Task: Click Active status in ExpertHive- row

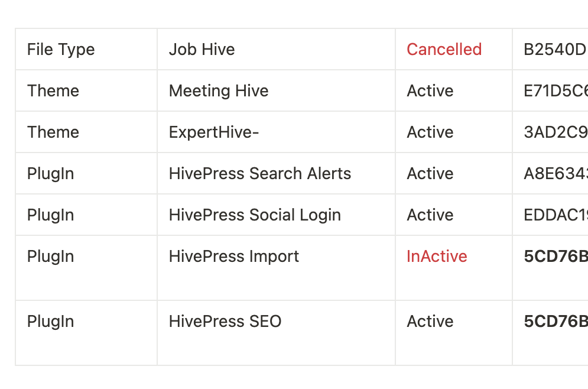Action: pos(430,132)
